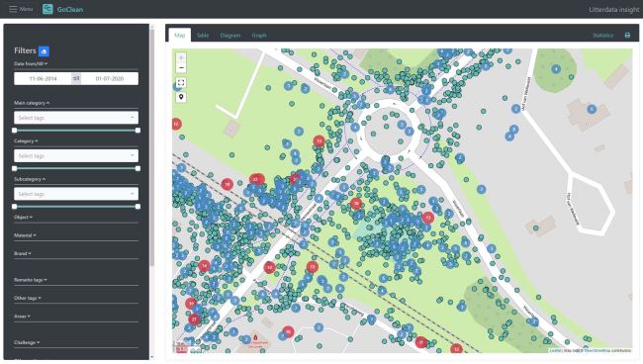Click the date-from input field
Viewport: 643px width, 364px height.
tap(44, 78)
